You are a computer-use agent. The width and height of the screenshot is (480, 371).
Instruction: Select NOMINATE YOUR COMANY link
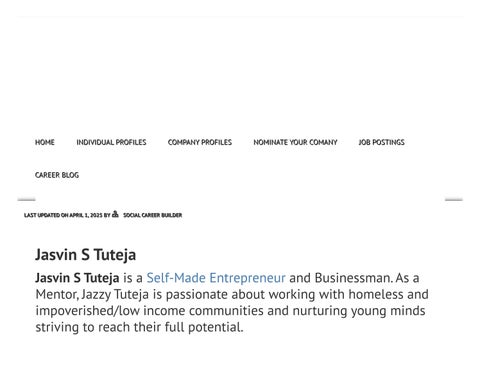[295, 142]
